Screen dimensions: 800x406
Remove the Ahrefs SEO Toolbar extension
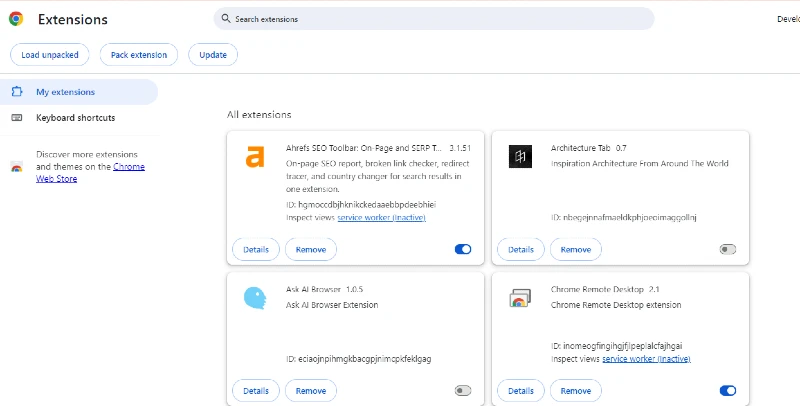[311, 249]
